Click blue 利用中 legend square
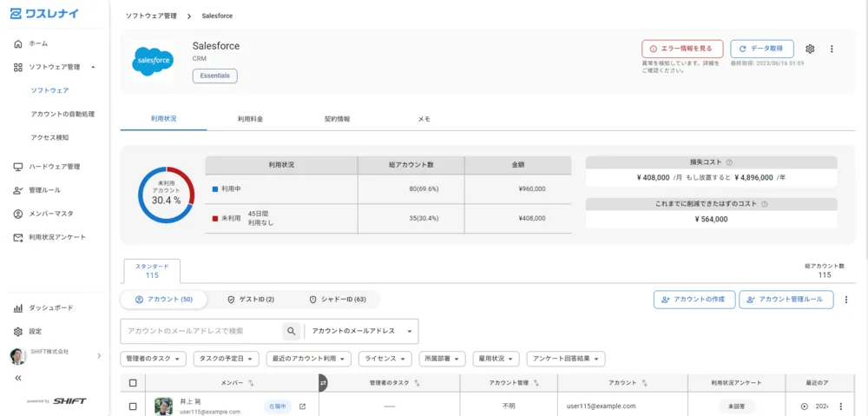Viewport: 868px width, 416px height. click(215, 188)
